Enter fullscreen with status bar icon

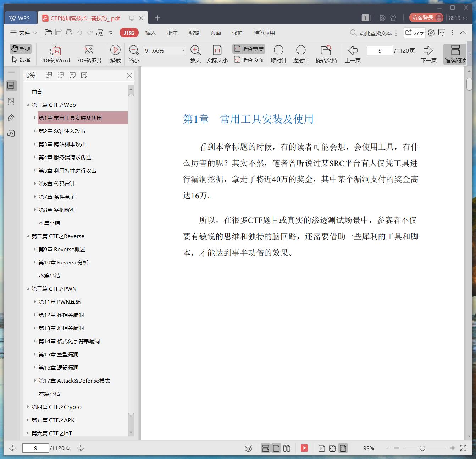click(x=463, y=448)
